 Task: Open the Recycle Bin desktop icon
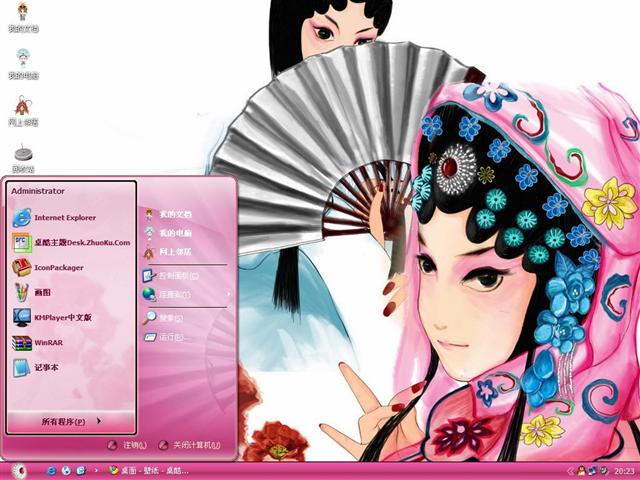[x=23, y=158]
